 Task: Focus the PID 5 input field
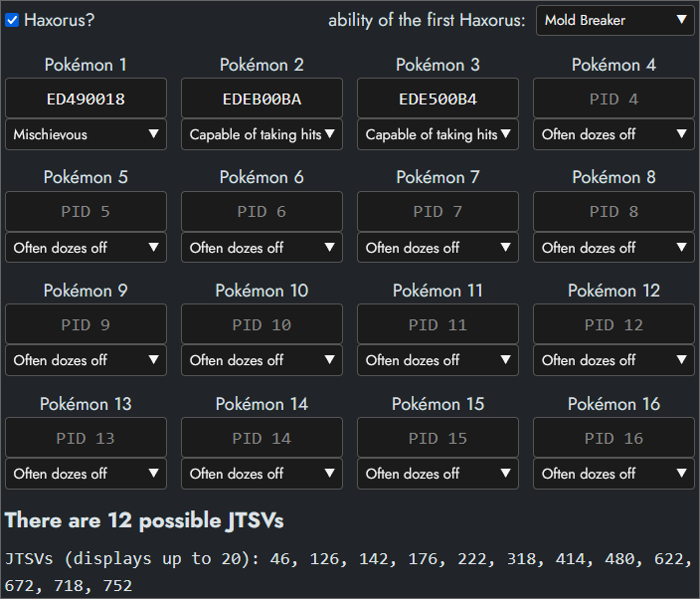click(x=86, y=211)
